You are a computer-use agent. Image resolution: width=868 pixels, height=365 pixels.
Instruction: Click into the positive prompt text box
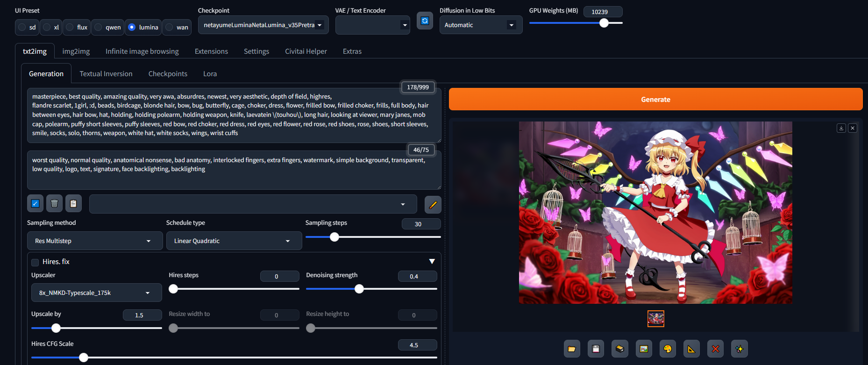coord(234,115)
